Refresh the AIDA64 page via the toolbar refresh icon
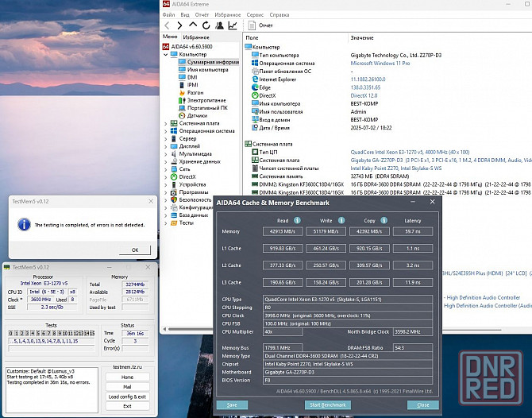Screen dimensions: 532x418 206,25
